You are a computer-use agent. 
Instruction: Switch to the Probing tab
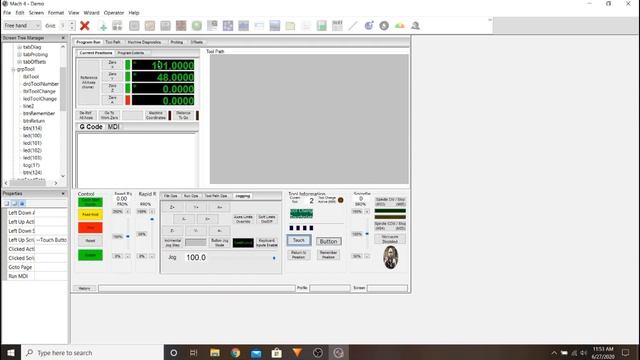(x=176, y=42)
